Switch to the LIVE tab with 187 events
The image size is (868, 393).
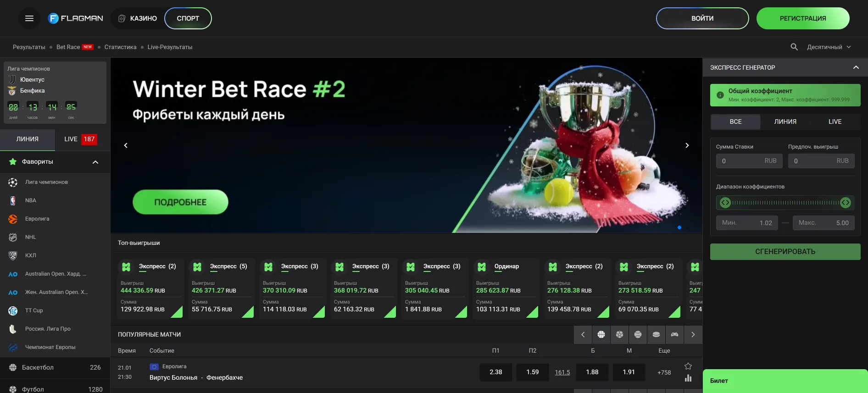pyautogui.click(x=80, y=139)
